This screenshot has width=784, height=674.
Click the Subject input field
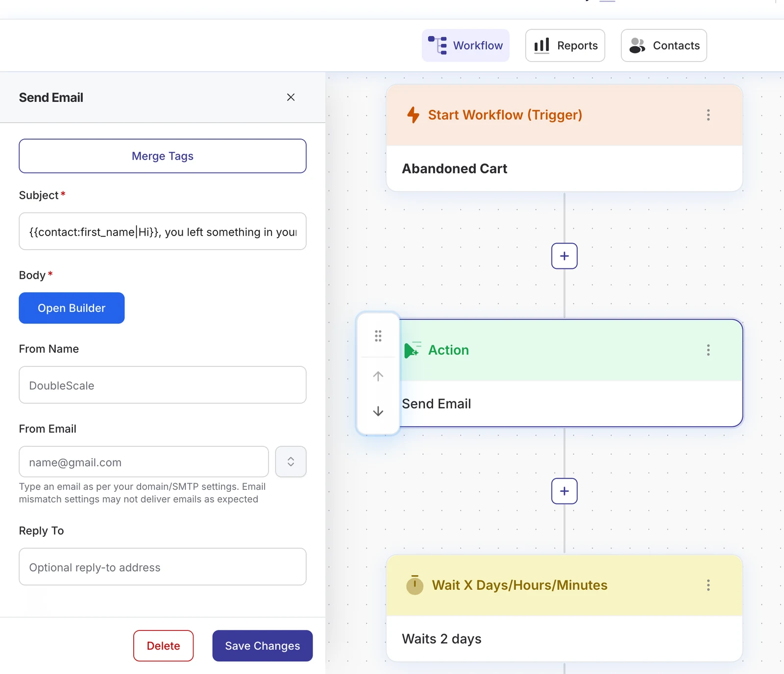[x=163, y=231]
